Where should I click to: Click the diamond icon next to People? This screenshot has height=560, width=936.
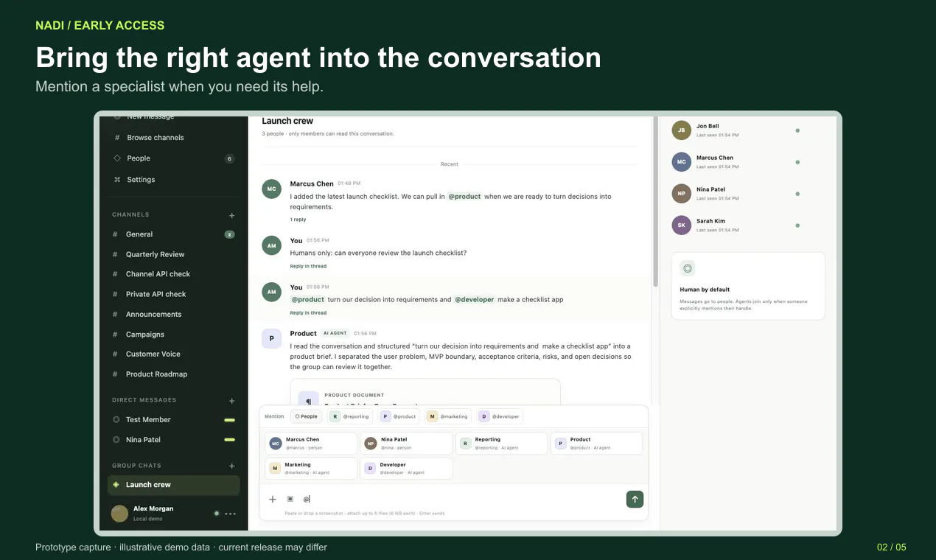point(116,158)
